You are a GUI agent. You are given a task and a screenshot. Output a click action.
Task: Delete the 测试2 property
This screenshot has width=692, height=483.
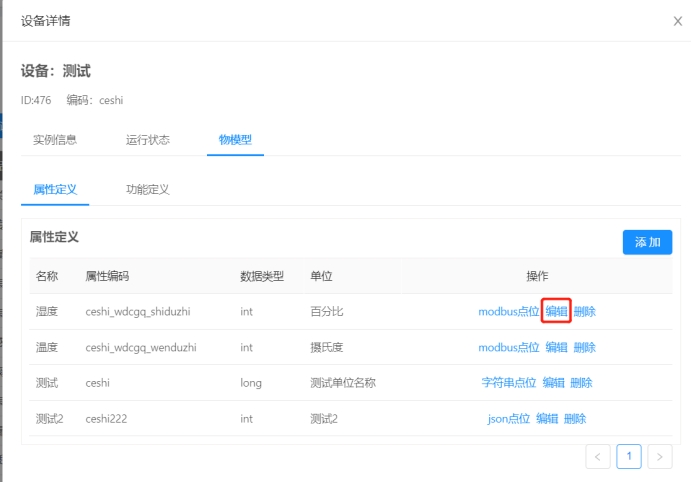(575, 419)
